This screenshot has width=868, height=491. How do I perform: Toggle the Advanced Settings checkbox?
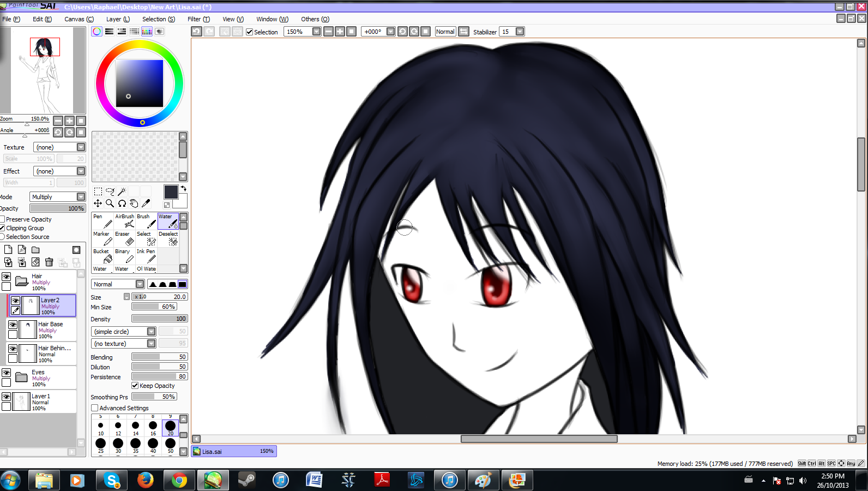pos(95,408)
